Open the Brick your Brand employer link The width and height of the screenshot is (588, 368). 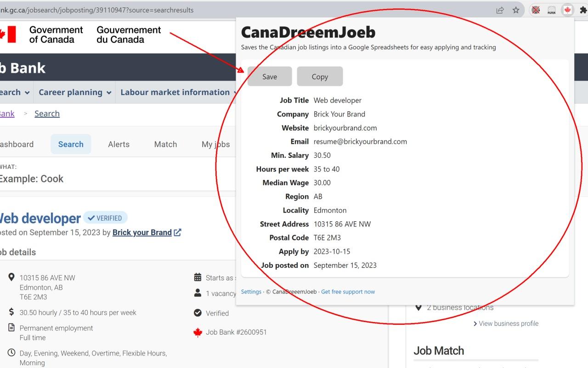(142, 232)
